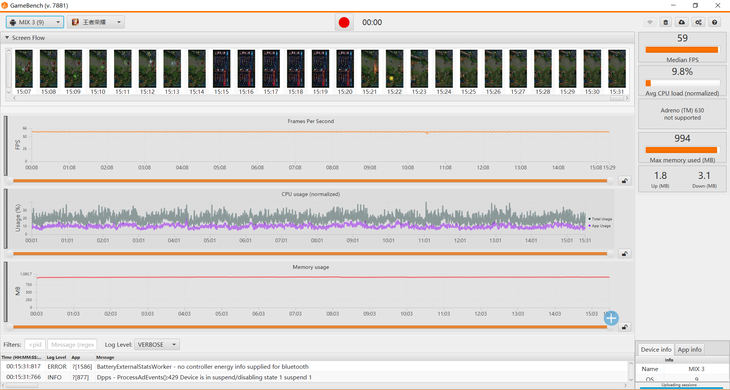Click the pid filter input field
This screenshot has width=730, height=390.
click(35, 344)
